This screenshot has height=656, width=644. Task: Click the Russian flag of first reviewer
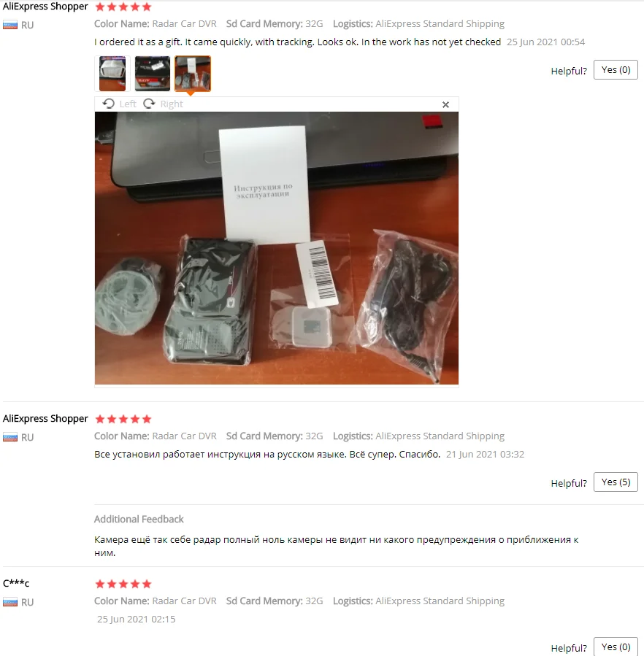pos(10,25)
